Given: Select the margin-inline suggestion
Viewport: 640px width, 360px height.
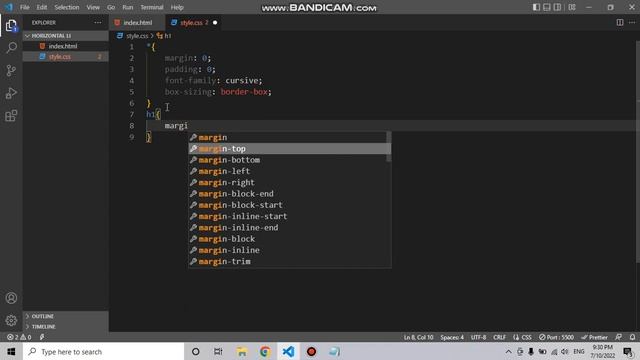Looking at the screenshot, I should pyautogui.click(x=287, y=250).
